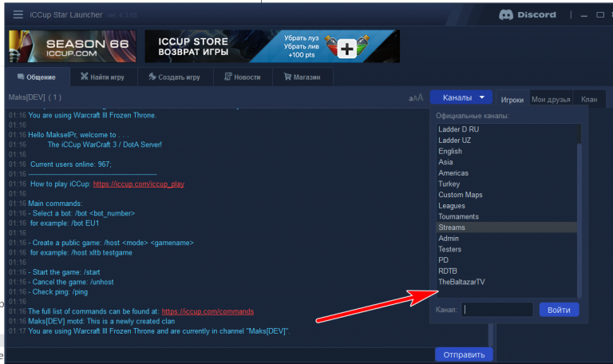613x364 pixels.
Task: Select the TheBaltazarTV channel
Action: coord(507,282)
